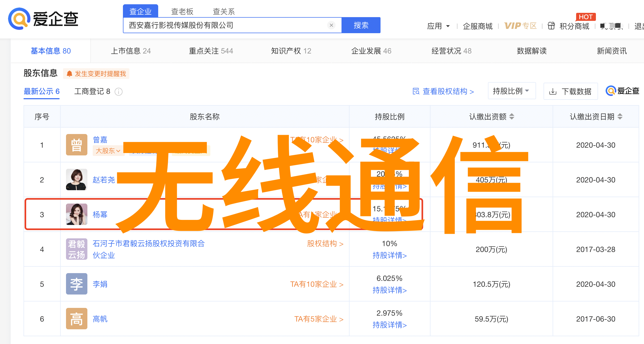This screenshot has height=344, width=644.
Task: Click the 下载数据 download button
Action: click(571, 91)
